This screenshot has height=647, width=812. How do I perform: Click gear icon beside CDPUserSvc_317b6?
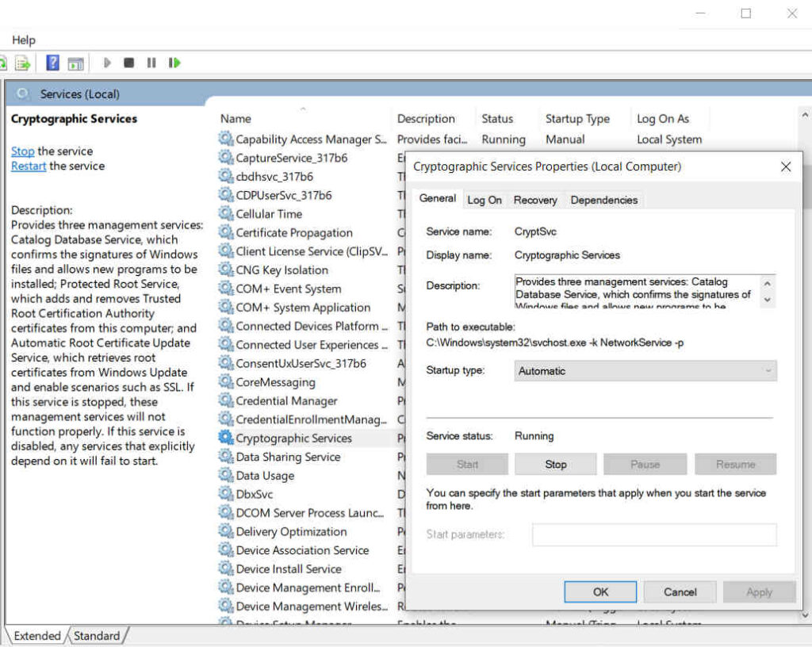pyautogui.click(x=226, y=194)
